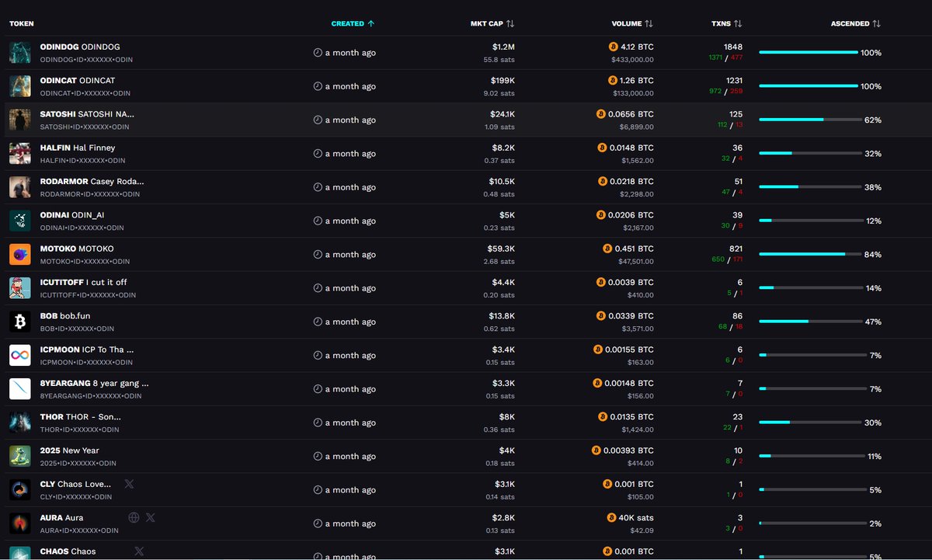Click the SATOSHI 62% ascended progress bar
Viewport: 932px width, 560px height.
pyautogui.click(x=810, y=120)
